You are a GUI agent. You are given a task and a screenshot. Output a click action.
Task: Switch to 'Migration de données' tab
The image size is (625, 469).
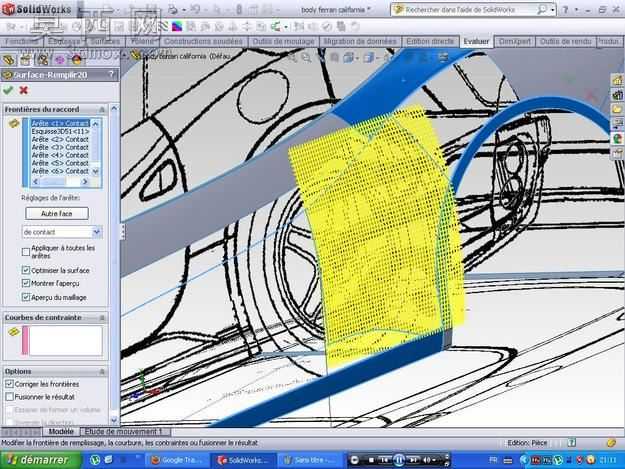click(x=360, y=41)
